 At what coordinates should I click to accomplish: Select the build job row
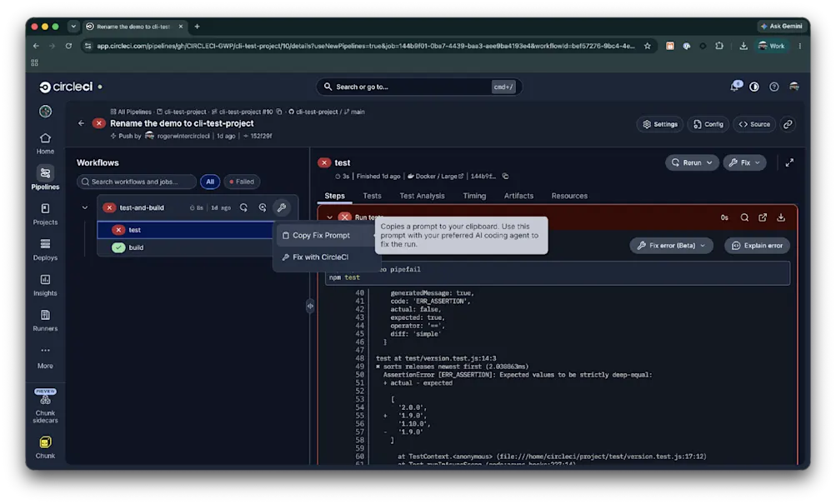coord(186,247)
